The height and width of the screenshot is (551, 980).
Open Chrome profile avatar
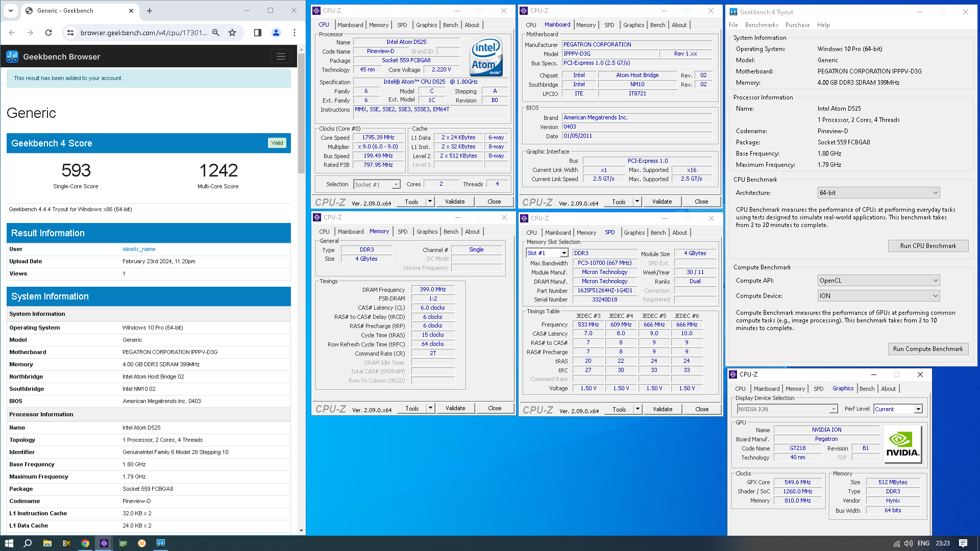pos(276,33)
